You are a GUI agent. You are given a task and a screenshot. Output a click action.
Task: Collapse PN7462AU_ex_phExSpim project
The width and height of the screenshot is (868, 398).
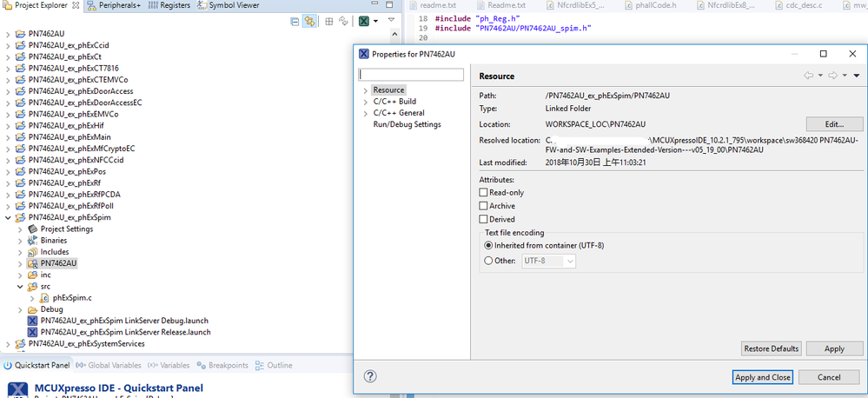coord(8,217)
